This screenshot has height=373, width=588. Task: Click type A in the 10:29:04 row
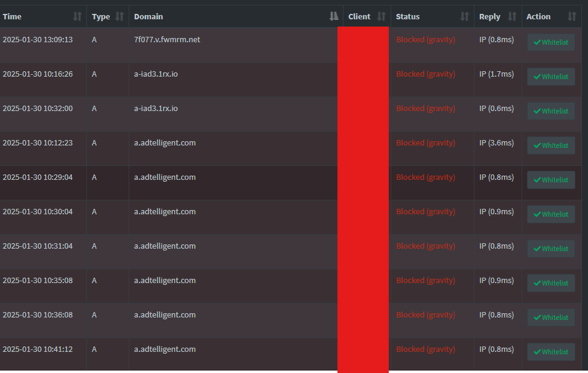94,177
